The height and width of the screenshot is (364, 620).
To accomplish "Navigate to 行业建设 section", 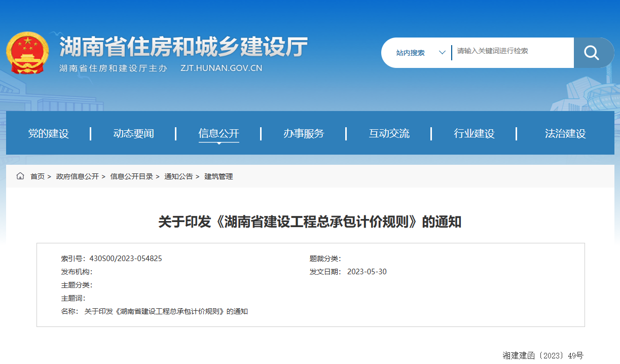I will tap(474, 134).
